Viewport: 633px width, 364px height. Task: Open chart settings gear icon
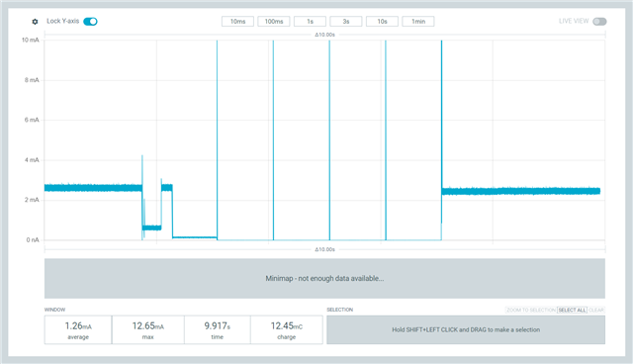35,22
